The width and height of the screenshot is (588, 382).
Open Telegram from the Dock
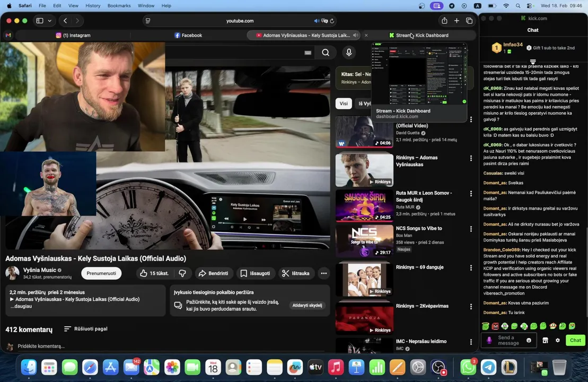point(488,367)
